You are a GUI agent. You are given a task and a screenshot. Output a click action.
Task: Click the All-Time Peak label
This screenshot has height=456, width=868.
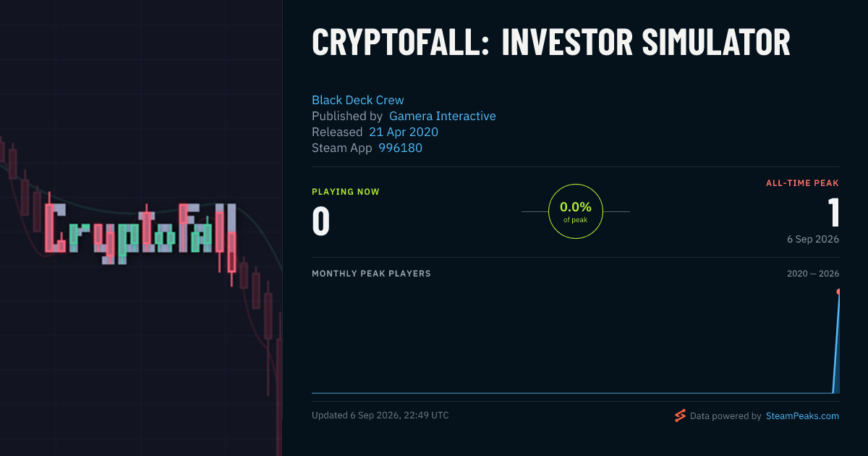point(802,183)
